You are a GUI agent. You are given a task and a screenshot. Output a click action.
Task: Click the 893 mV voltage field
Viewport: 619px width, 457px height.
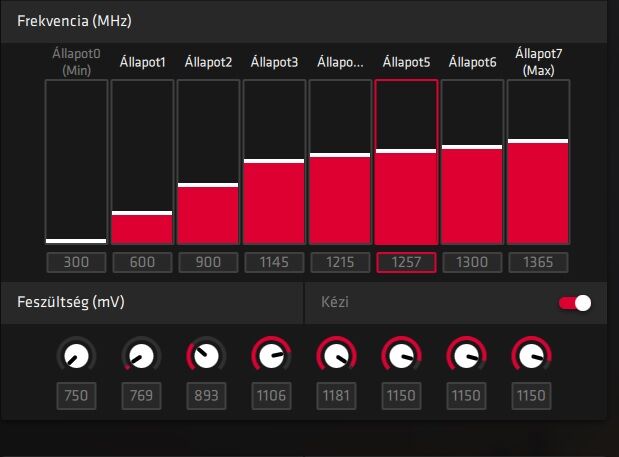[x=206, y=395]
